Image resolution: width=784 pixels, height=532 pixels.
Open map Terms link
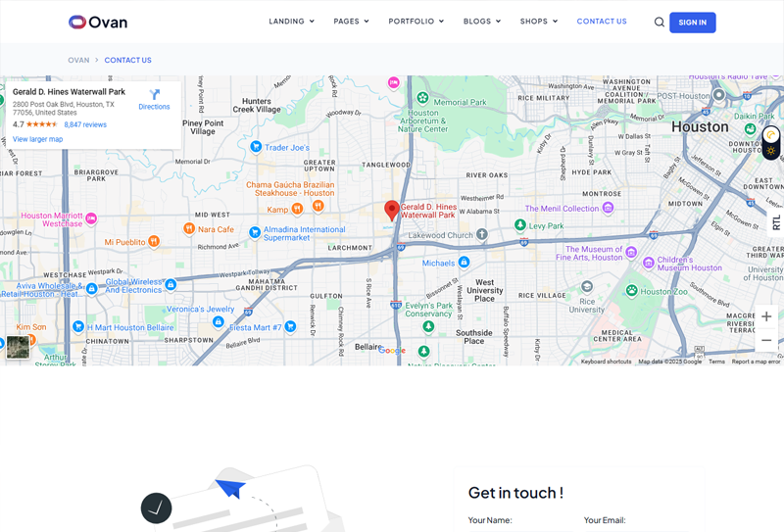(x=716, y=362)
